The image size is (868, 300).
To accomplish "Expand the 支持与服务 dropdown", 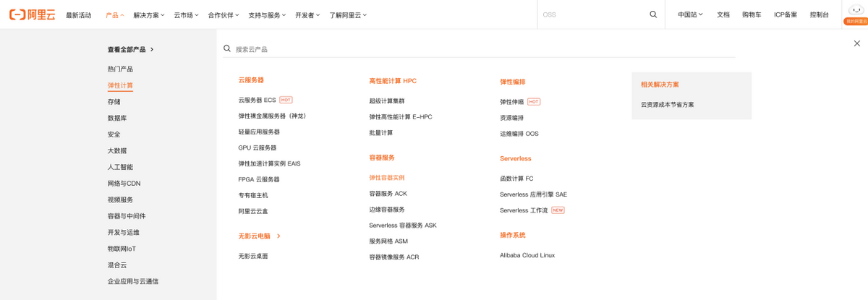I will (x=267, y=14).
